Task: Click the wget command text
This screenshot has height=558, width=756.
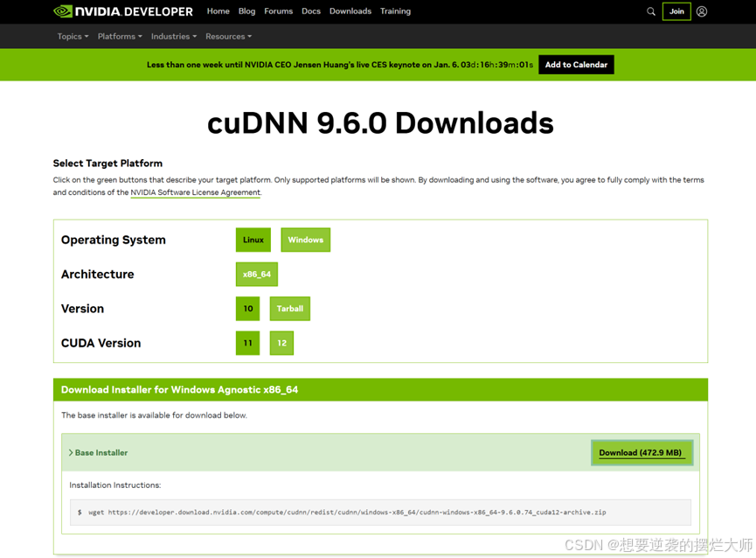Action: pos(347,513)
